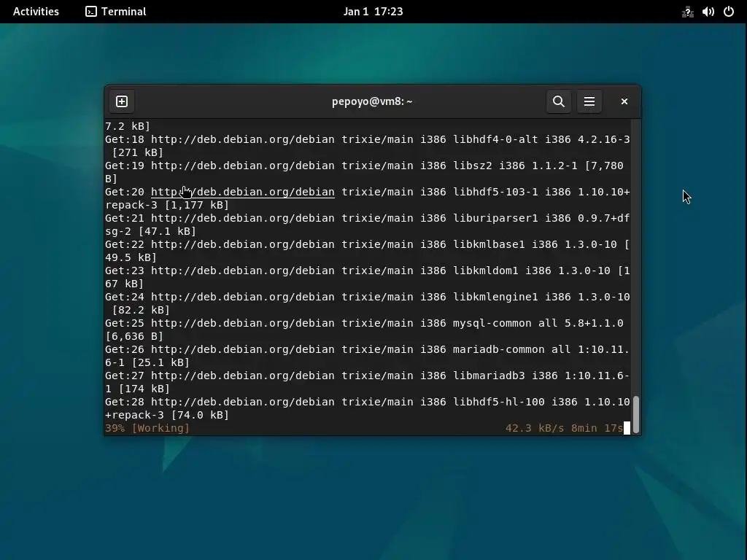Click 'libhdf4-0-alt' on the Get:18 line
Image resolution: width=747 pixels, height=560 pixels.
(x=495, y=139)
